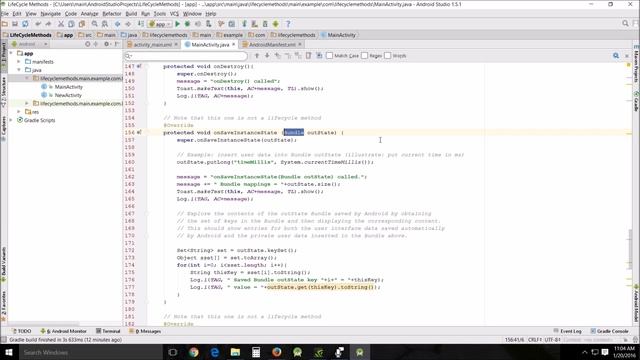Click the Paste toolbar icon
Screen dimensions: 640x360
[x=82, y=24]
